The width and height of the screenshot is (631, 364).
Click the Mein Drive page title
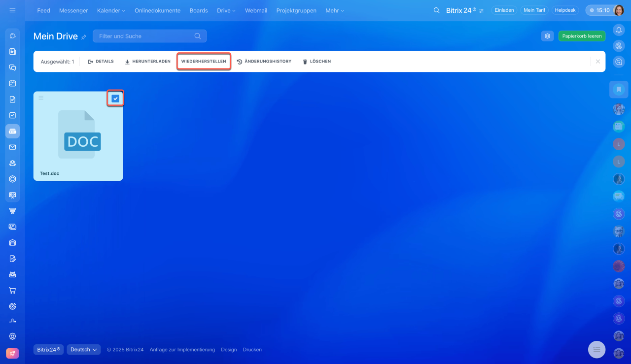pyautogui.click(x=56, y=36)
